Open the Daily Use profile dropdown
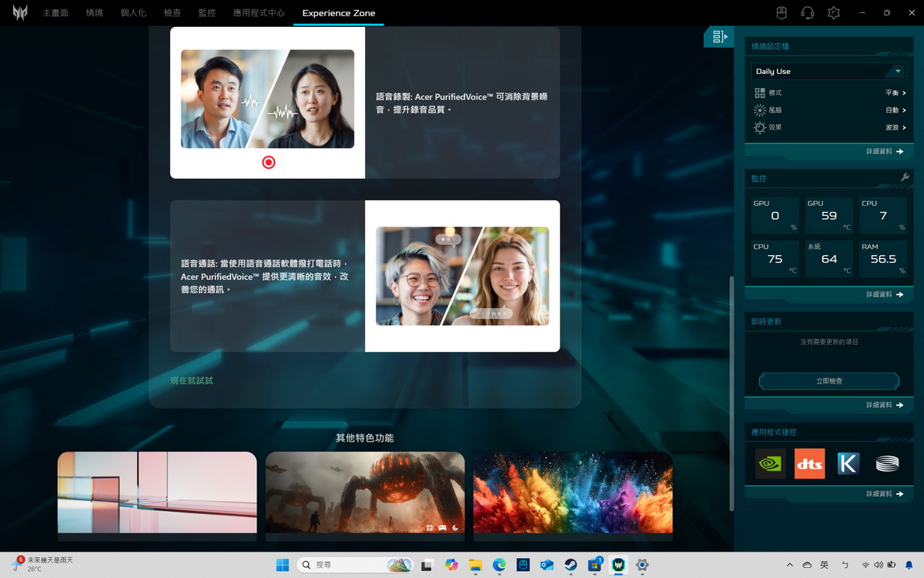 (x=829, y=71)
